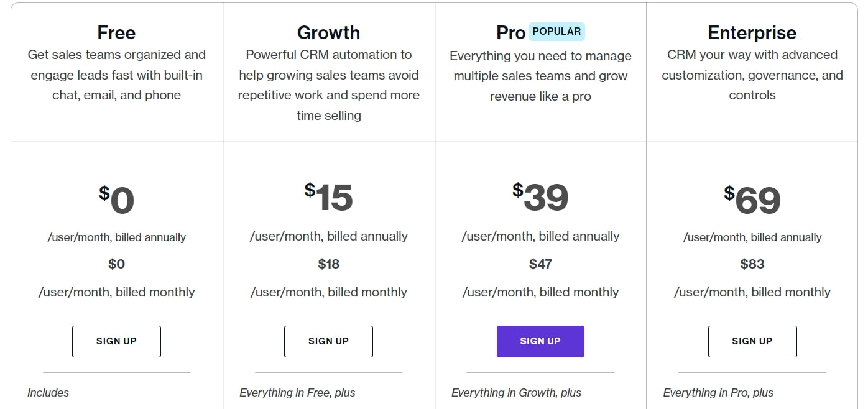Image resolution: width=868 pixels, height=409 pixels.
Task: Click the $15 annual Growth price
Action: pyautogui.click(x=328, y=197)
